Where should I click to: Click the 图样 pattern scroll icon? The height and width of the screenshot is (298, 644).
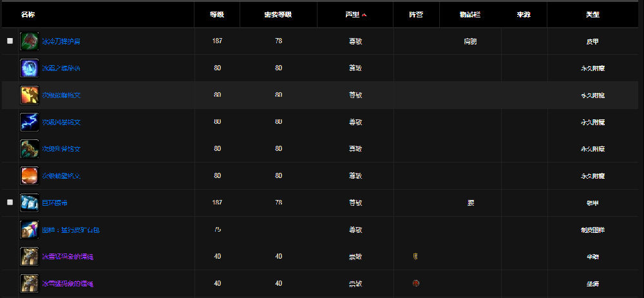[x=30, y=230]
